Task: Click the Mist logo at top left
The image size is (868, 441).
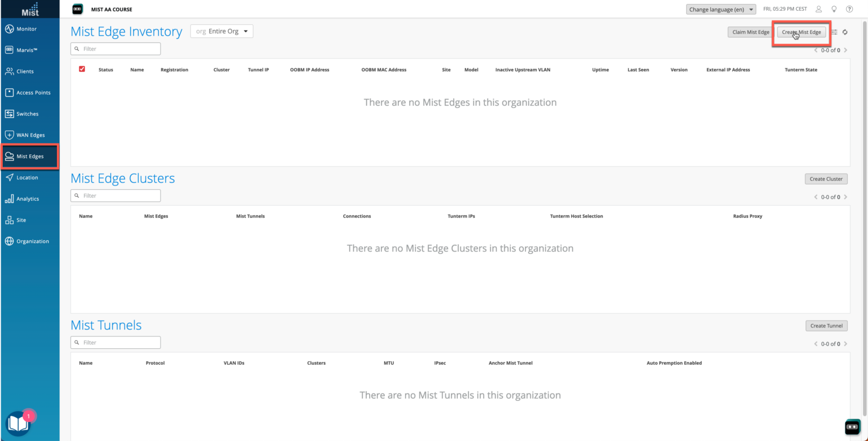Action: 29,8
